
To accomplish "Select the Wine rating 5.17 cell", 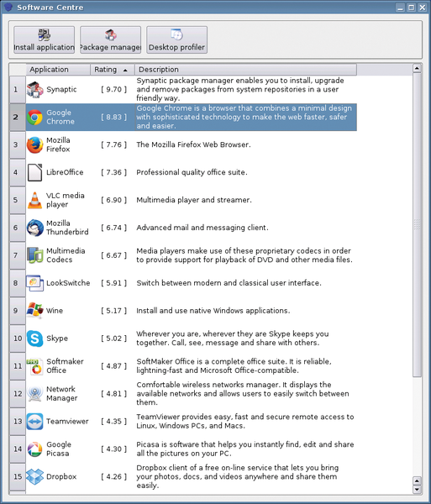I will [x=113, y=311].
